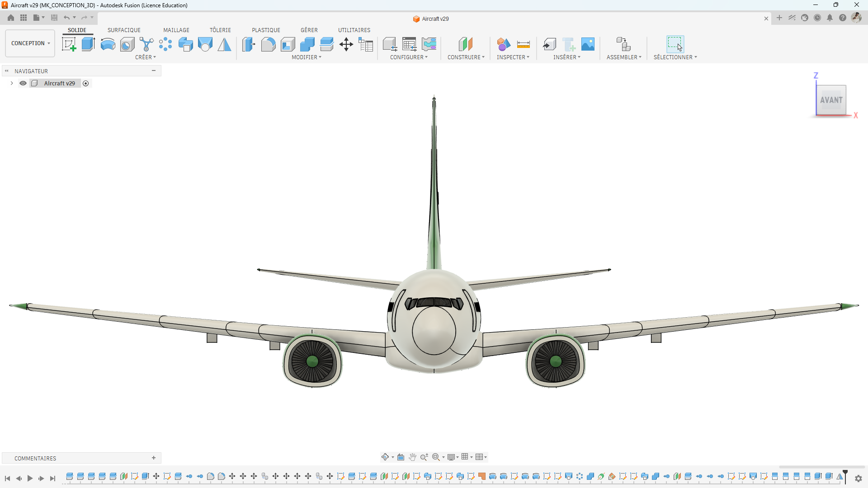Open display settings monitor dropdown
The width and height of the screenshot is (868, 488).
click(x=453, y=457)
